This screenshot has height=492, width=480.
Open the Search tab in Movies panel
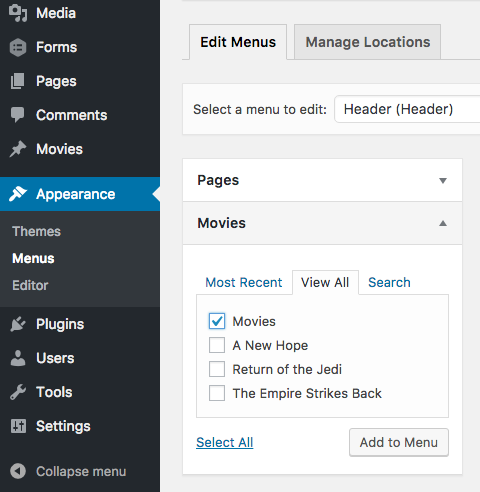click(x=389, y=282)
